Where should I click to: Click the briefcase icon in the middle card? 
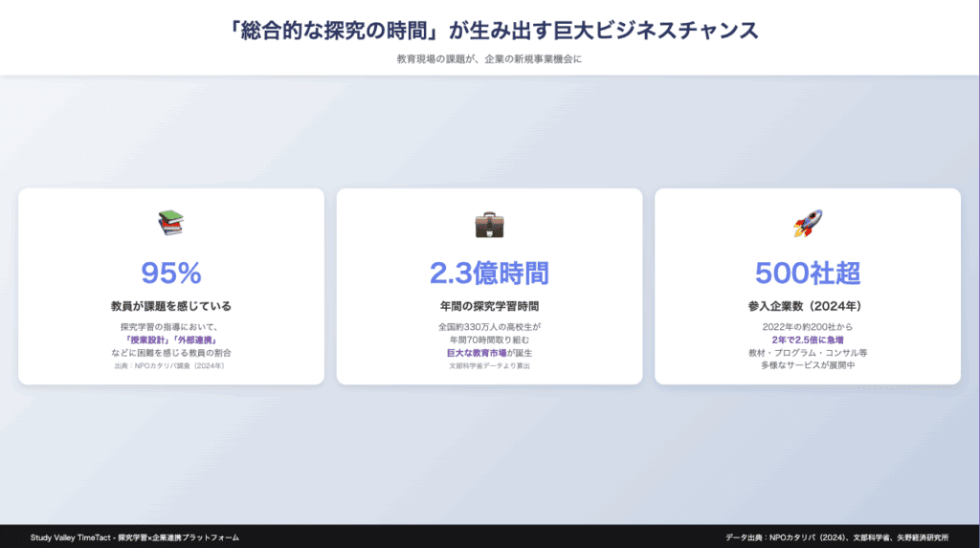(x=489, y=225)
